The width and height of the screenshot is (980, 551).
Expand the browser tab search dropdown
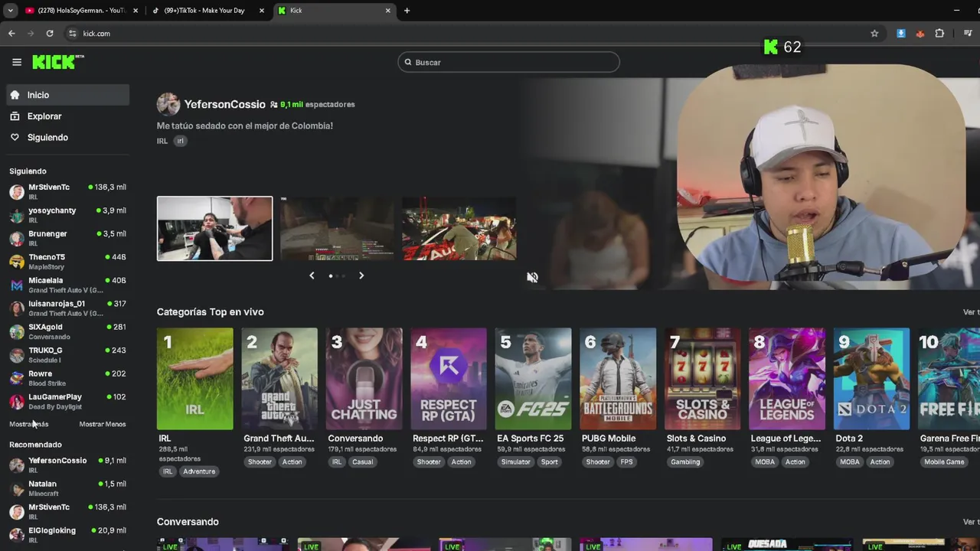[10, 11]
